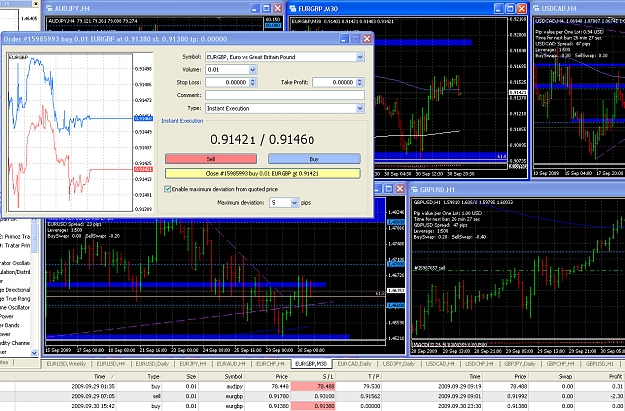This screenshot has width=625, height=411.
Task: Click the 2009.09.30 15:42 trade time
Action: pos(93,406)
